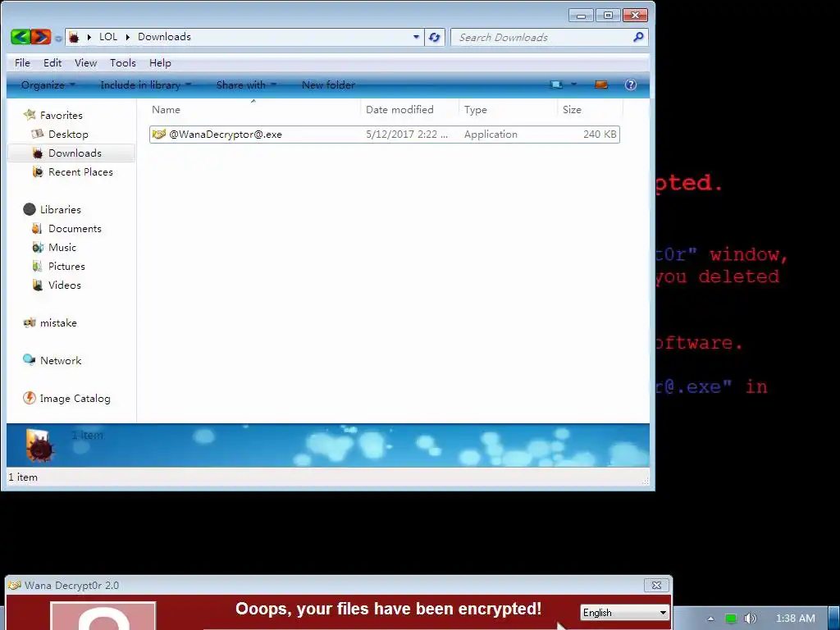The image size is (840, 630).
Task: Open the Documents library
Action: (75, 229)
